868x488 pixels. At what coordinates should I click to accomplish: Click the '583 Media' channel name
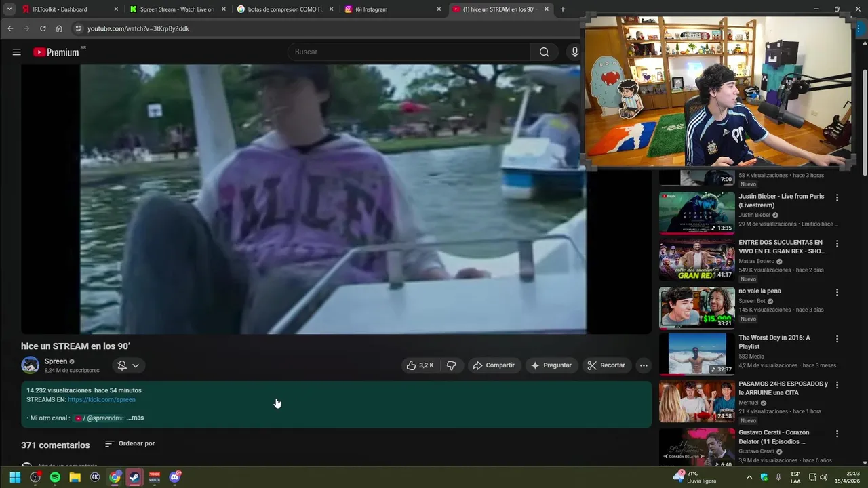pyautogui.click(x=751, y=357)
